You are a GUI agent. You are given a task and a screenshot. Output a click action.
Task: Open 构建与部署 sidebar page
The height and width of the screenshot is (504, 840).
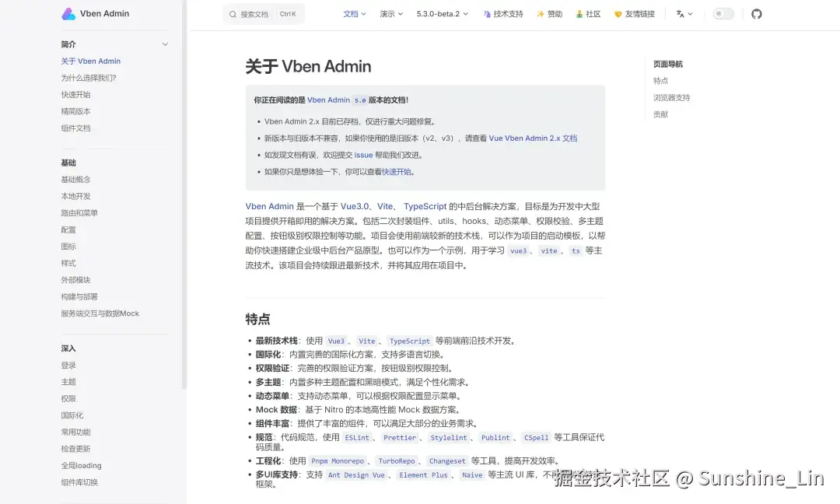click(79, 296)
